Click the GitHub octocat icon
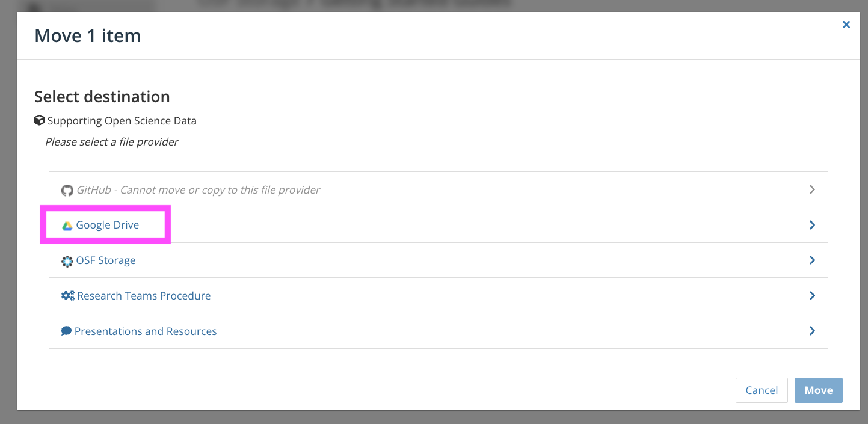The image size is (868, 424). (67, 190)
